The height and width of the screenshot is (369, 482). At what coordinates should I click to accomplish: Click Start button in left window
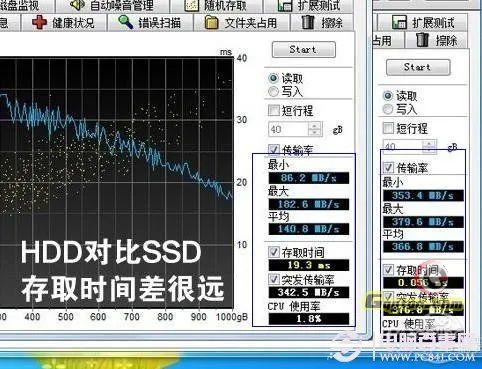click(x=304, y=50)
